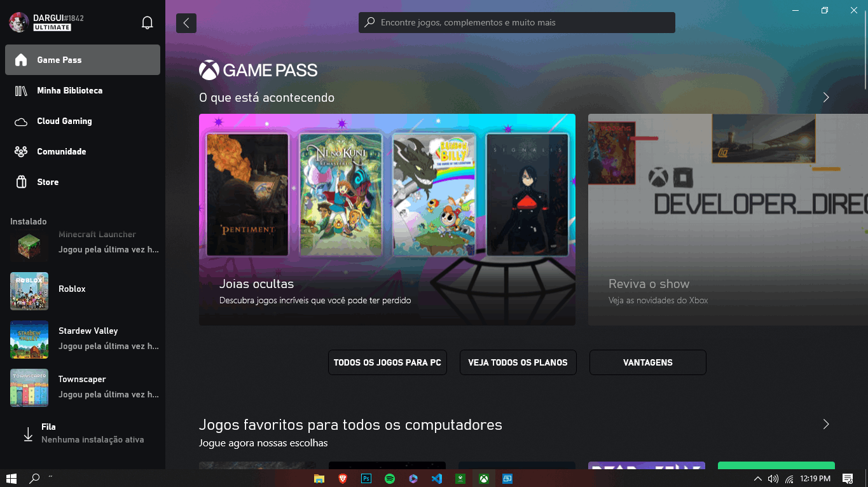The height and width of the screenshot is (487, 868).
Task: Open Signalis game cover
Action: click(527, 194)
